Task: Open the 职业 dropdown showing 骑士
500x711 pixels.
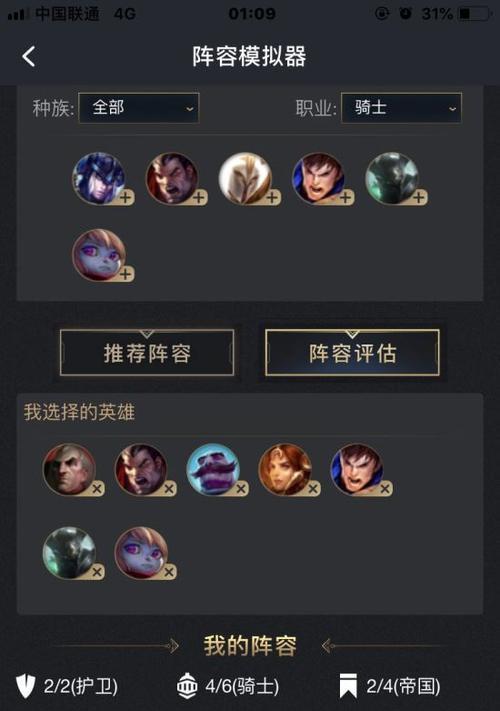Action: pyautogui.click(x=401, y=108)
